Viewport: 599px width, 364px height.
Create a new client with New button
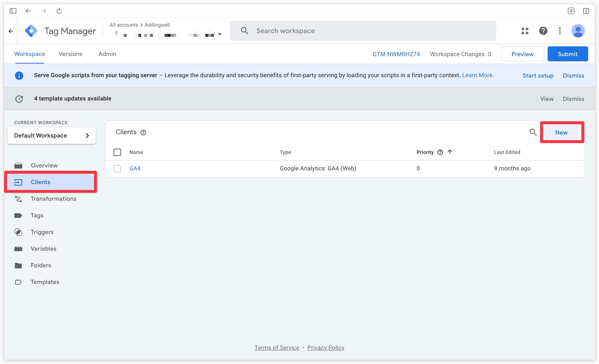[x=561, y=132]
